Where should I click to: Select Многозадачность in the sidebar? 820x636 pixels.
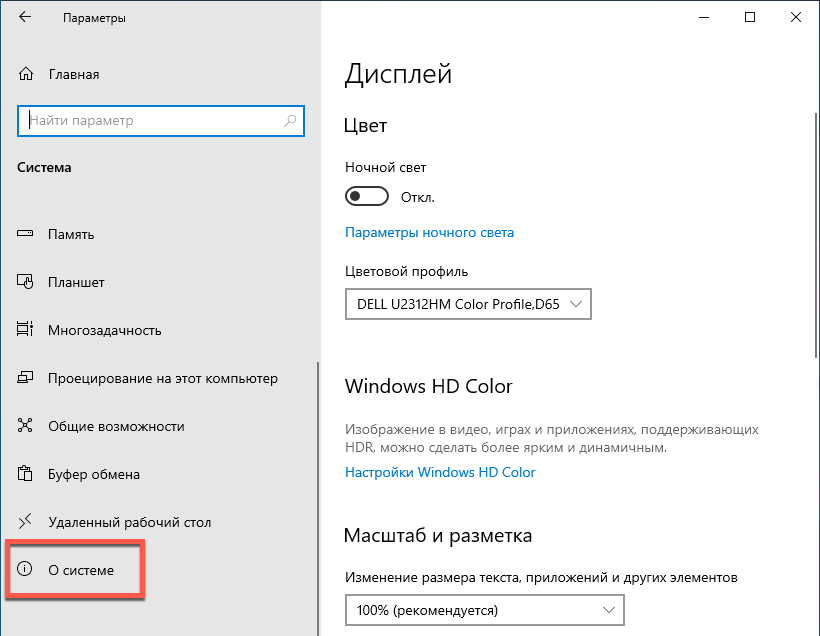click(105, 331)
